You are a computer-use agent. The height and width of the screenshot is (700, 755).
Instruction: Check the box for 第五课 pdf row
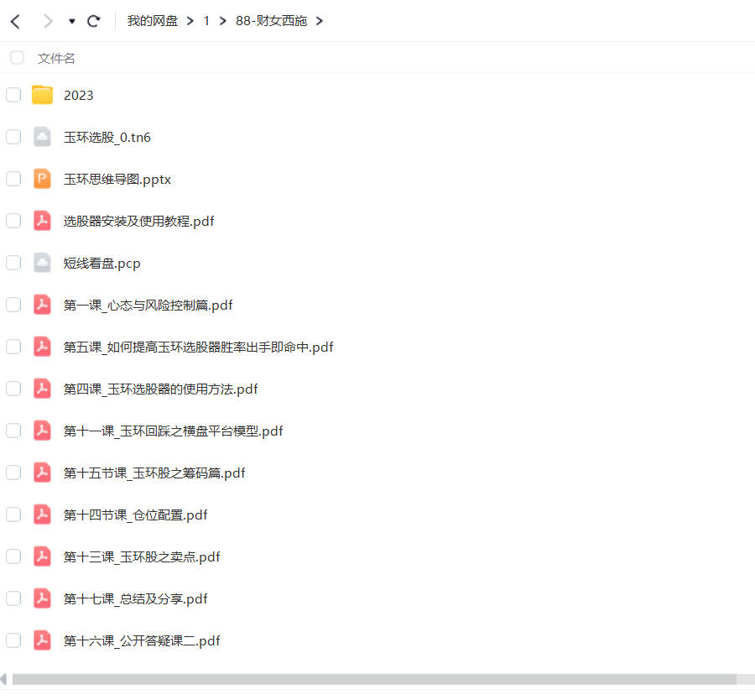coord(13,347)
